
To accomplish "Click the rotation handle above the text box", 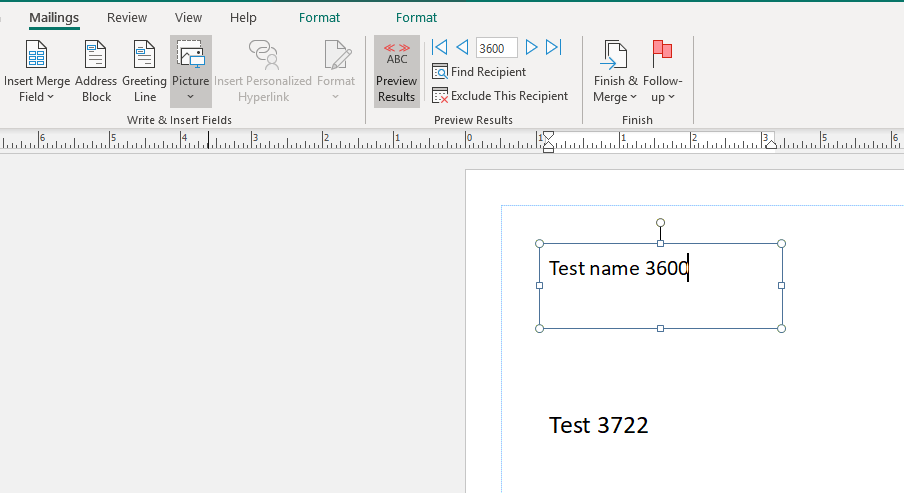I will 660,223.
